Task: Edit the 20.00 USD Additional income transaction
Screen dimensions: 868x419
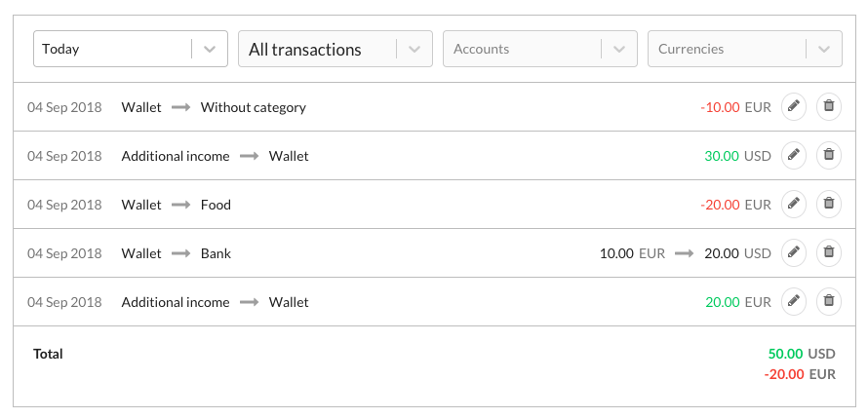Action: point(794,301)
